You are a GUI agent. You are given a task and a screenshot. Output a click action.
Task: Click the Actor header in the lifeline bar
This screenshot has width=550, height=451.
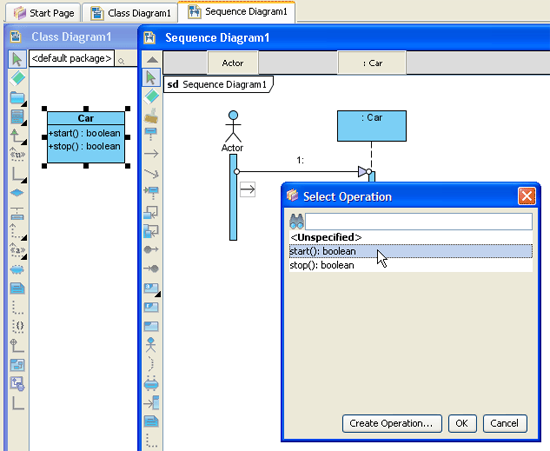(x=233, y=63)
